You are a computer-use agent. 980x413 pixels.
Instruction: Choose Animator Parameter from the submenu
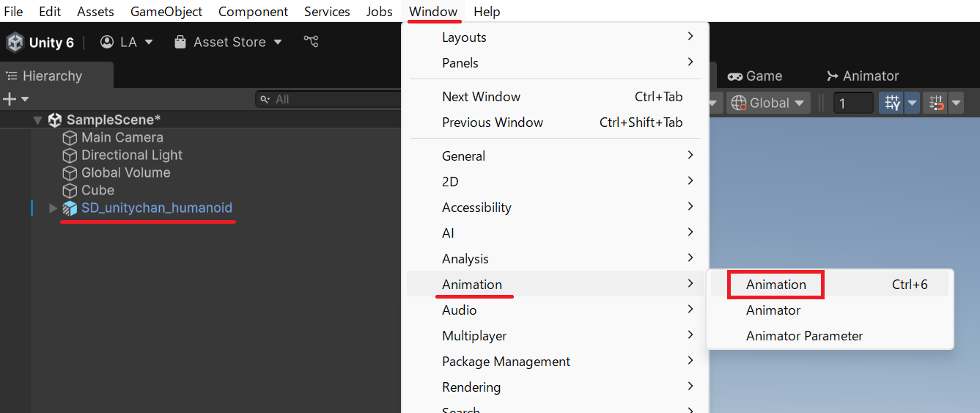point(804,336)
